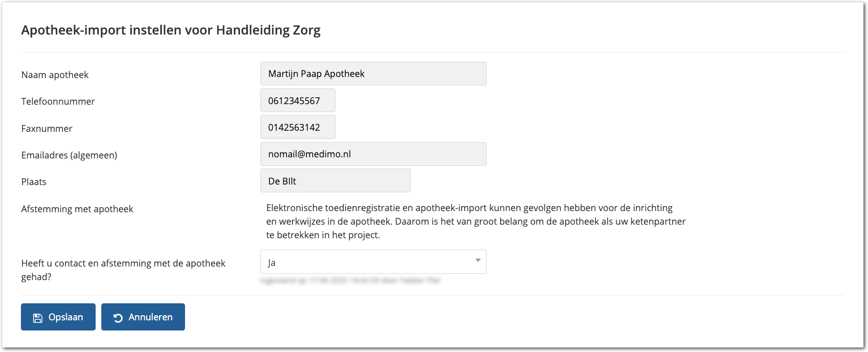Focus the Emailadres field showing nomail@medimo.nl
The height and width of the screenshot is (352, 868).
[x=373, y=154]
